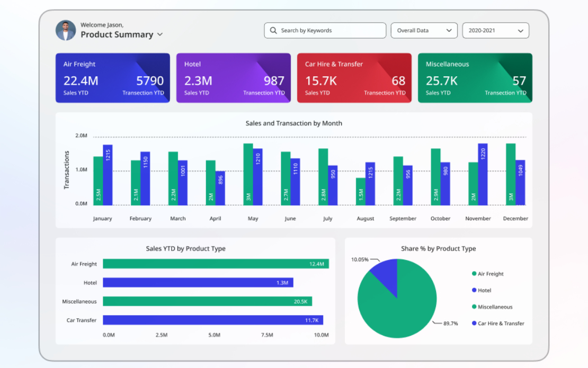This screenshot has height=368, width=588.
Task: Click the October blue 980 bar
Action: (x=445, y=184)
